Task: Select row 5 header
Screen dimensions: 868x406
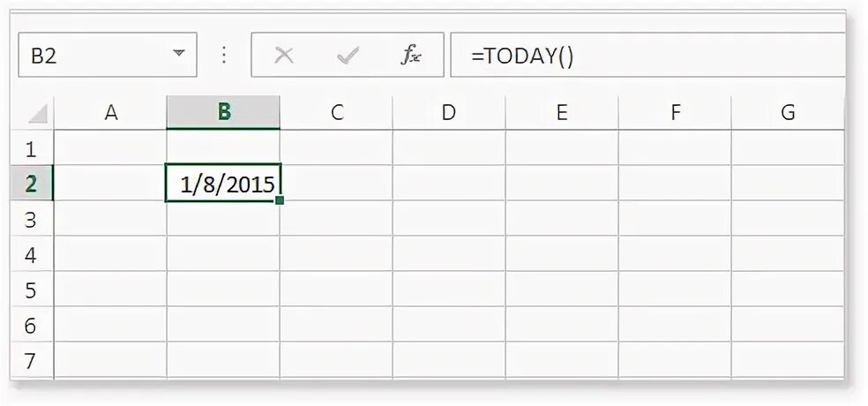Action: (x=32, y=290)
